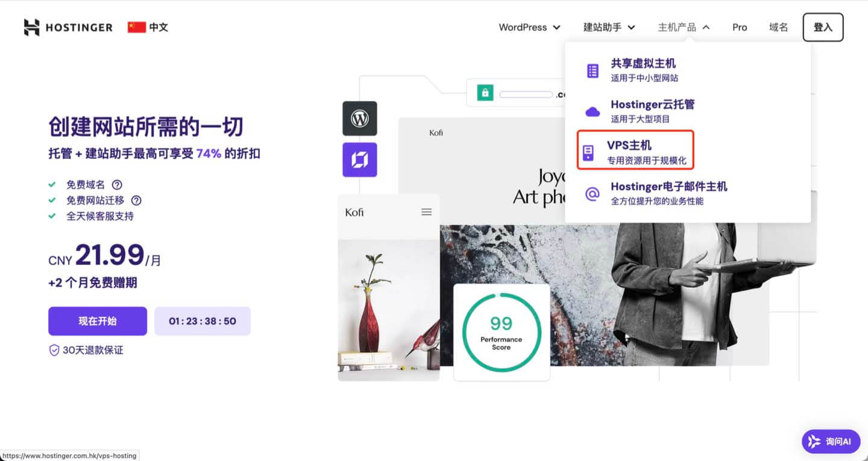Click the 99 Performance Score gauge
Image resolution: width=868 pixels, height=461 pixels.
tap(502, 332)
